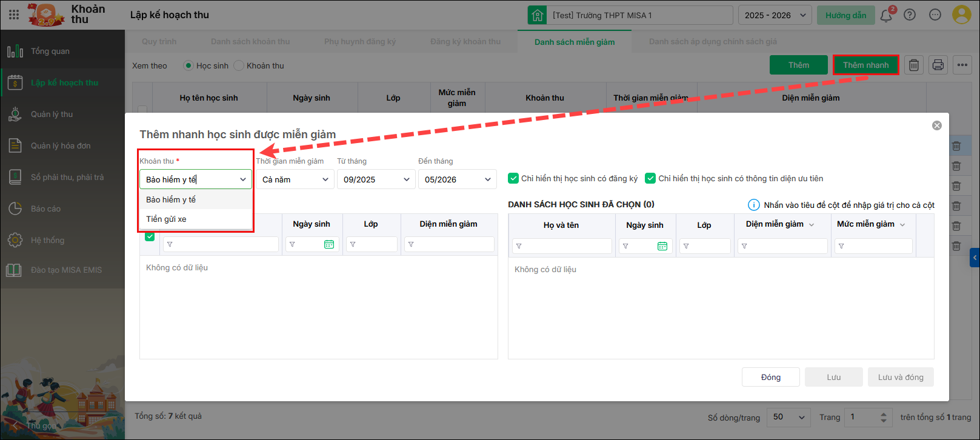Viewport: 980px width, 440px height.
Task: Open the three-dots more options button
Action: (962, 65)
